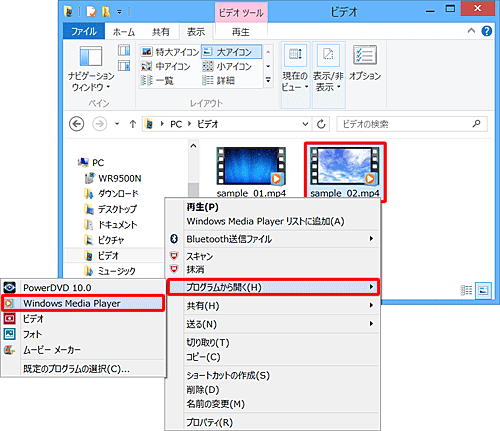Open the ファイル tab
The height and width of the screenshot is (431, 500).
point(84,31)
